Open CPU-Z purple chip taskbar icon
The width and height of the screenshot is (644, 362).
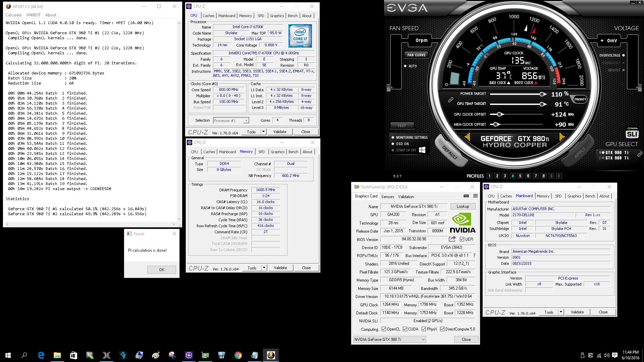coord(189,355)
